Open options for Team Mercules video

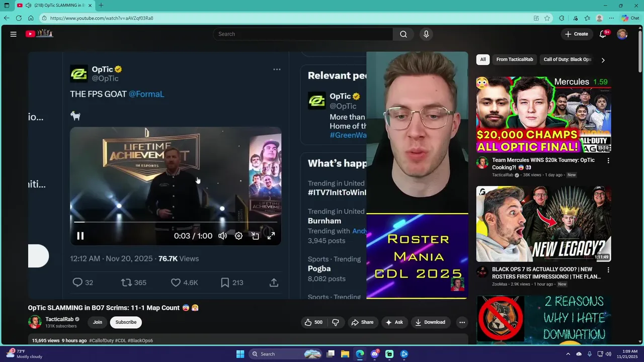[x=608, y=161]
